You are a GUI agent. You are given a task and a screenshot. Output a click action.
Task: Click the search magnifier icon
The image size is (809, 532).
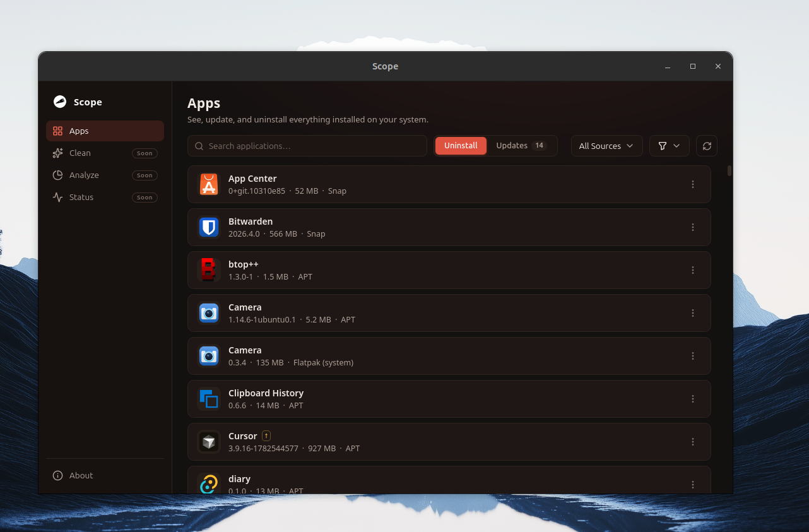click(199, 146)
